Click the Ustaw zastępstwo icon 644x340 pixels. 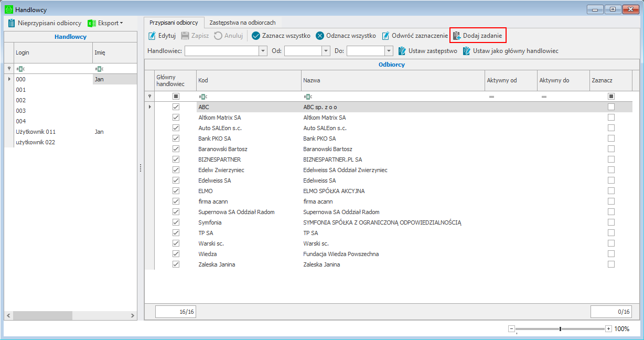click(402, 51)
